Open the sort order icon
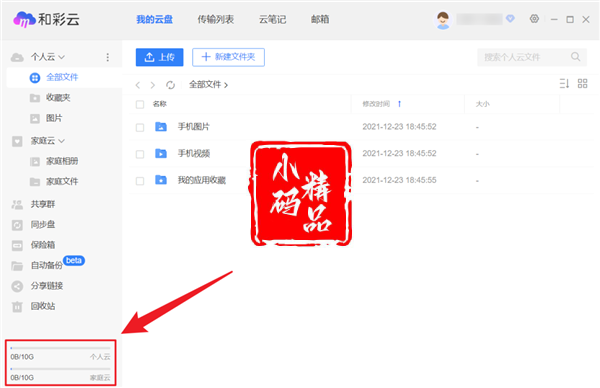 point(564,83)
